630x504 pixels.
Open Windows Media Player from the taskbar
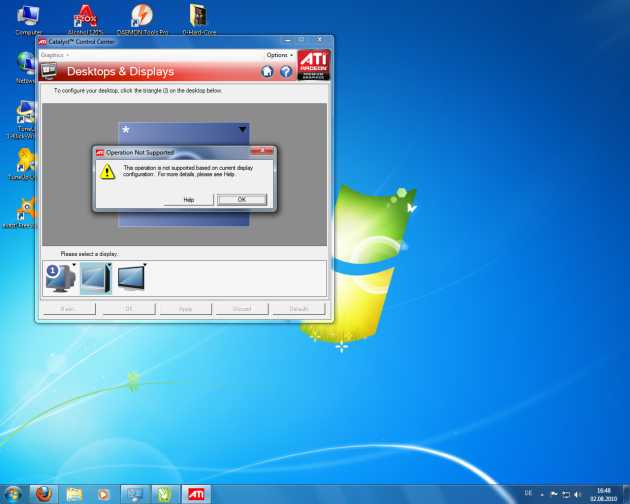pos(104,494)
